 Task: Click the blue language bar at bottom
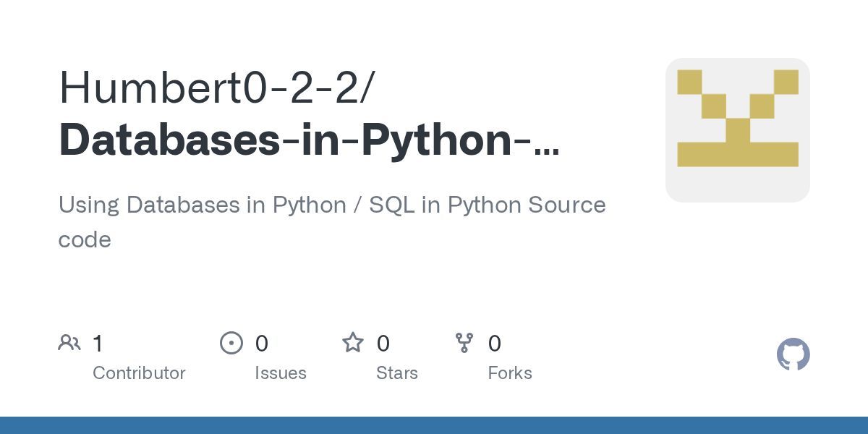tap(434, 425)
